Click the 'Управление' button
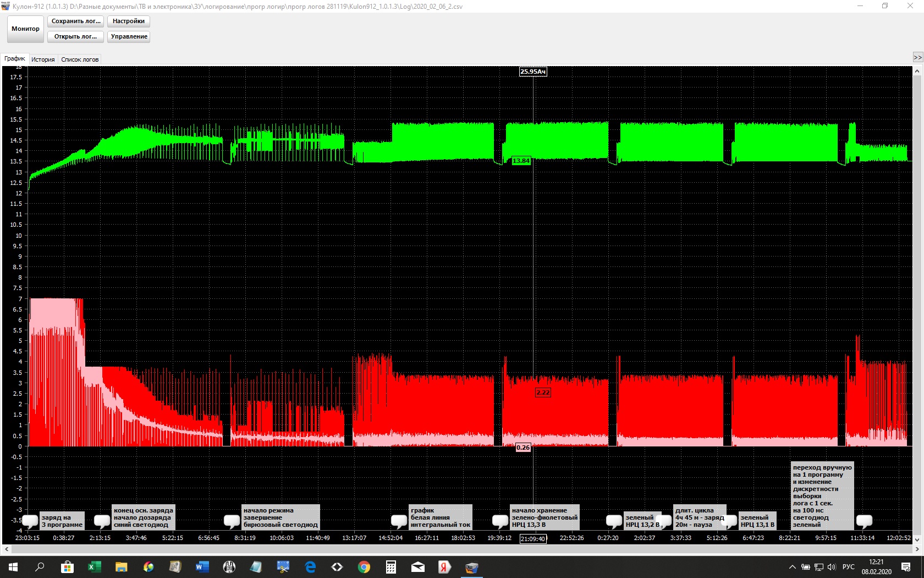Screen dimensions: 924x578 point(129,36)
